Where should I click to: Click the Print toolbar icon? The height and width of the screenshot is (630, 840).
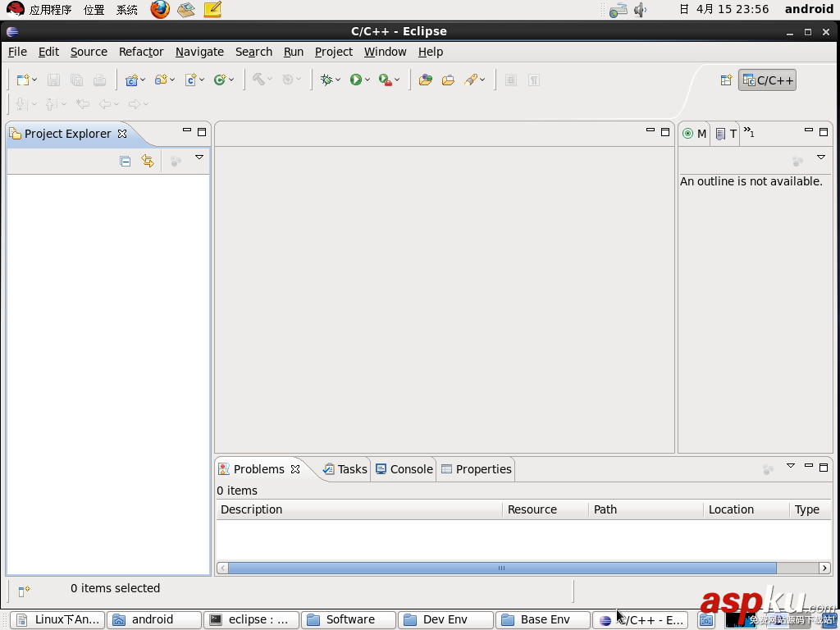pos(99,80)
